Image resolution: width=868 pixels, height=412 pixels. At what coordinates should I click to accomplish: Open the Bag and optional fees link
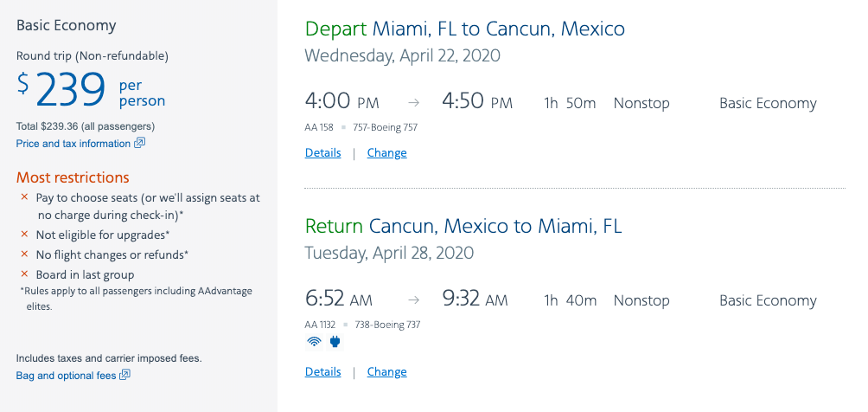point(66,376)
